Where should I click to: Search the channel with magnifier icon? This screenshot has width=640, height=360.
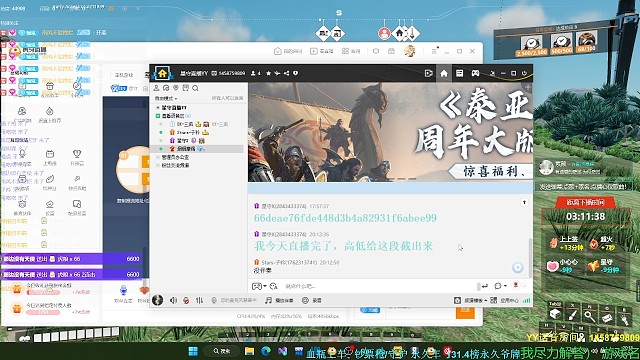click(196, 88)
